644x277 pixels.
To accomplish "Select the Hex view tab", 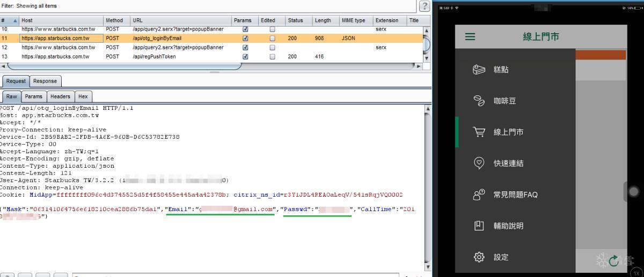I will point(83,96).
